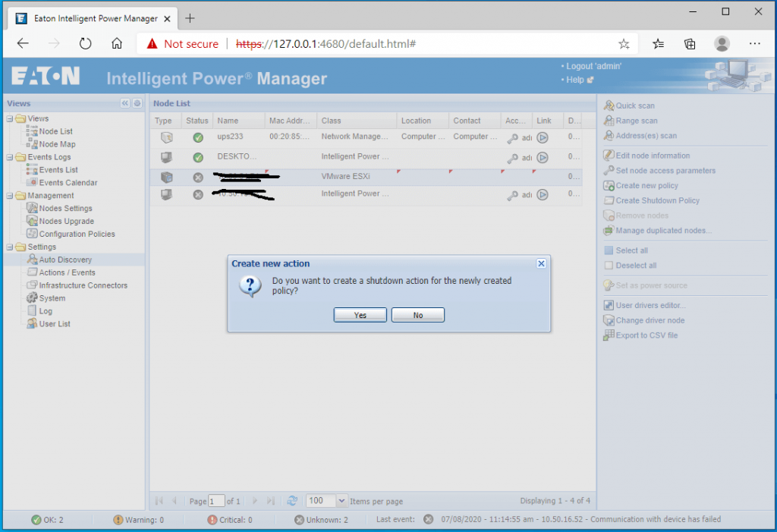Image resolution: width=777 pixels, height=532 pixels.
Task: Open Nodes Upgrade
Action: click(x=67, y=222)
